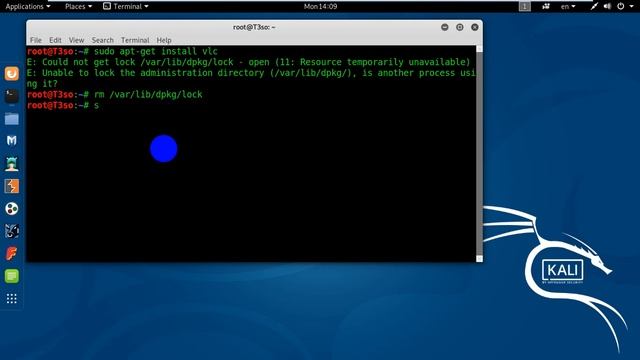Show all applications grid
Screen dimensions: 640x360
coord(11,299)
